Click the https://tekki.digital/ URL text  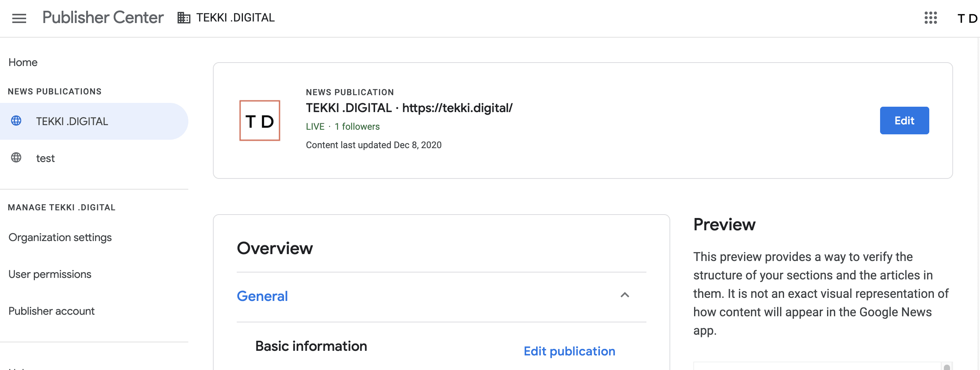coord(457,108)
